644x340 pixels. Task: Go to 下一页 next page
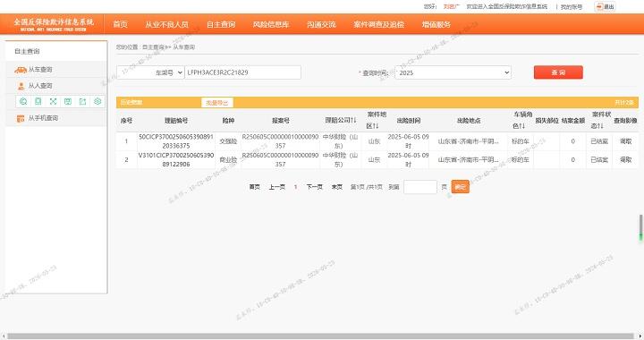pos(315,187)
